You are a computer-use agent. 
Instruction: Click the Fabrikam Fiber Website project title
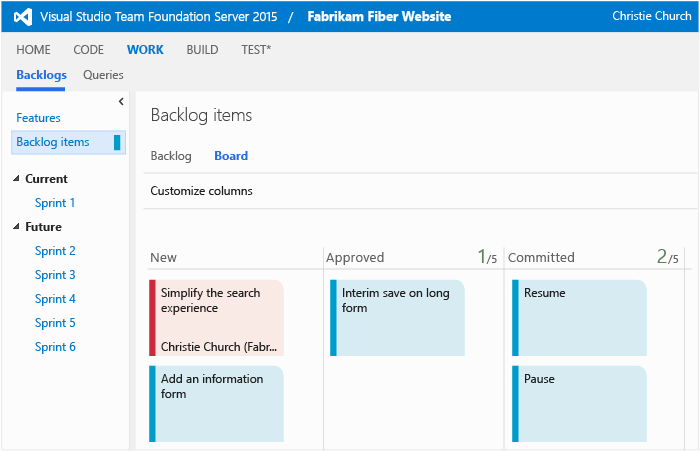click(379, 17)
